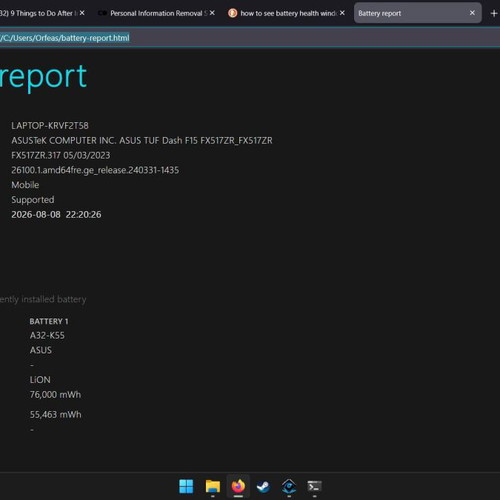500x500 pixels.
Task: Click the full charge capacity 55,463 mWh
Action: (x=56, y=415)
